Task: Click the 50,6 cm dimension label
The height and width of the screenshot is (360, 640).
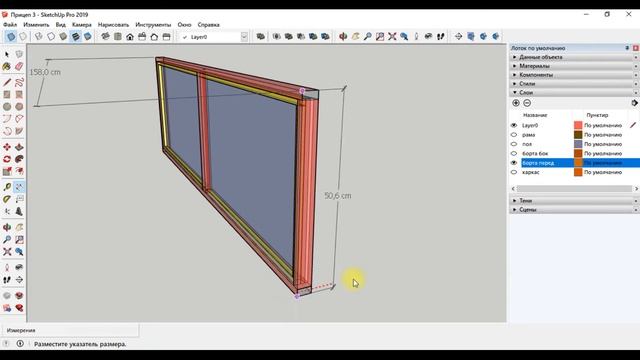Action: (338, 196)
